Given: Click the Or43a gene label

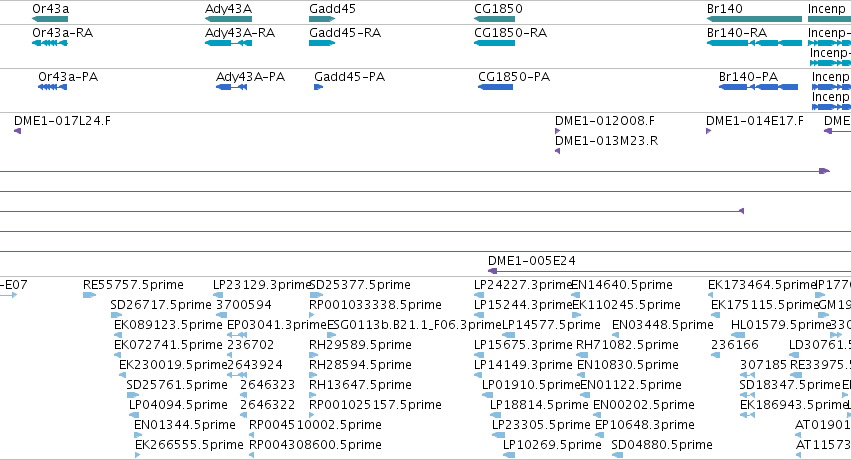Looking at the screenshot, I should (x=50, y=9).
